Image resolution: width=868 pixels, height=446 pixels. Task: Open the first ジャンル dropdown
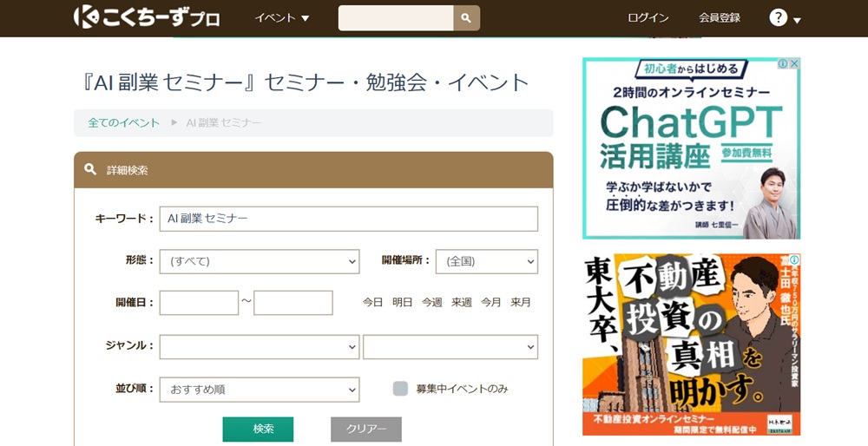[x=260, y=347]
